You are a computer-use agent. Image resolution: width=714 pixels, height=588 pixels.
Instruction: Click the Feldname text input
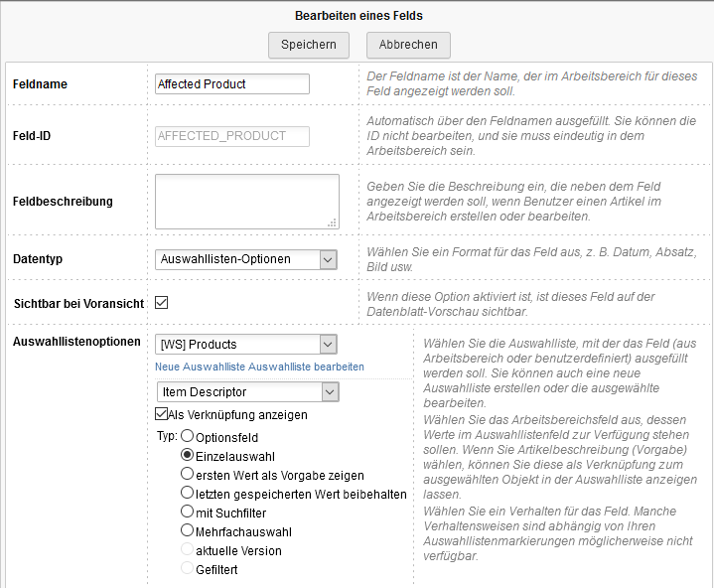pyautogui.click(x=232, y=84)
